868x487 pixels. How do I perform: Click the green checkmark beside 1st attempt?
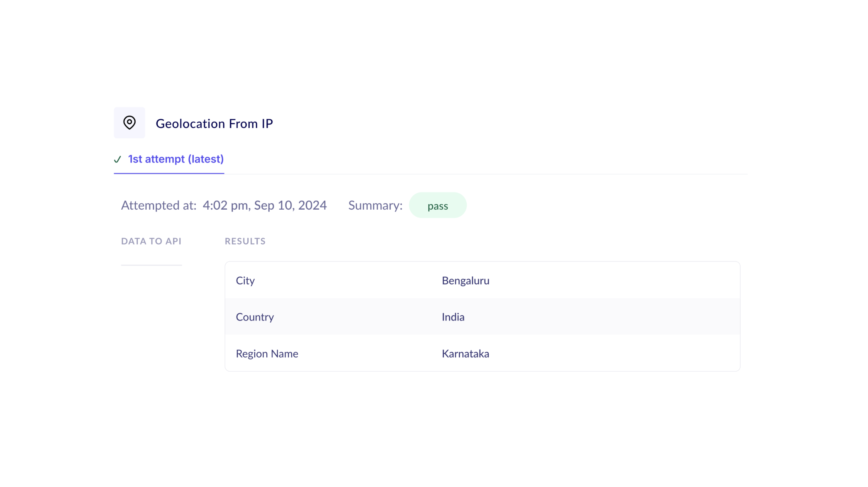coord(117,159)
